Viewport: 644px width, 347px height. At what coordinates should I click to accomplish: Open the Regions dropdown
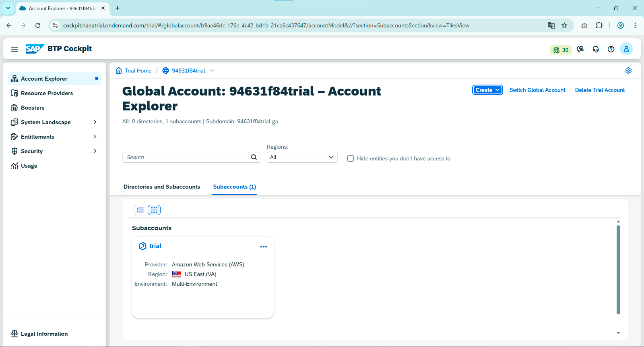(x=302, y=157)
